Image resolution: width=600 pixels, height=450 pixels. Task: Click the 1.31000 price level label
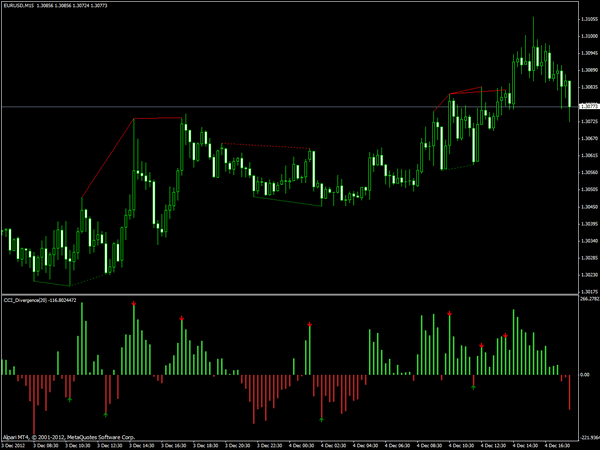pos(589,36)
